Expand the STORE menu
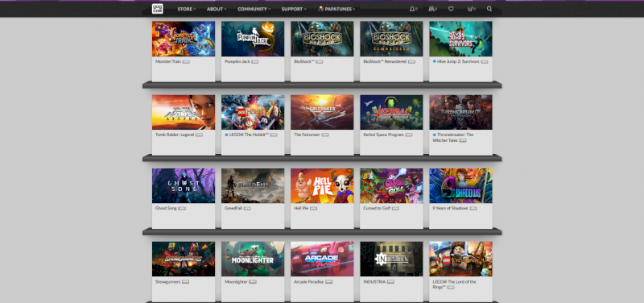Viewport: 644px width, 303px height. (187, 9)
